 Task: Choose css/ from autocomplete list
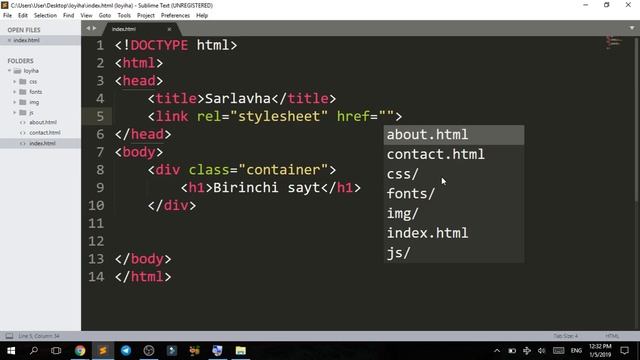453,174
